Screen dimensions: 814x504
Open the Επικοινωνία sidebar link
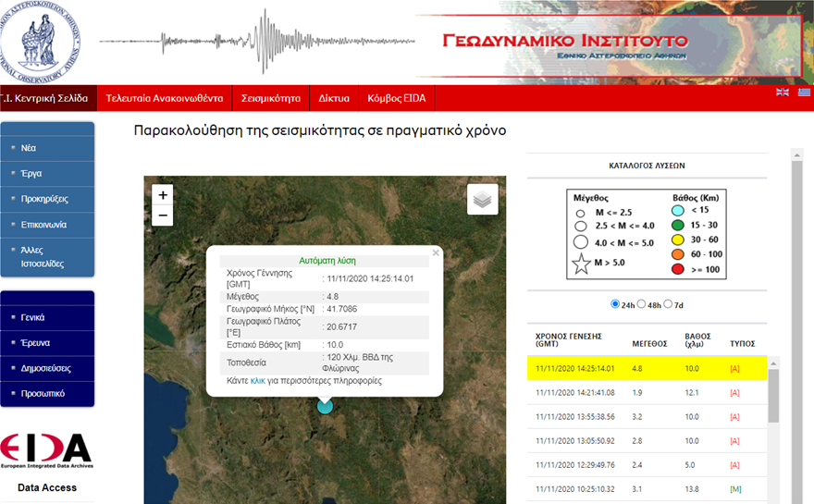pyautogui.click(x=46, y=225)
